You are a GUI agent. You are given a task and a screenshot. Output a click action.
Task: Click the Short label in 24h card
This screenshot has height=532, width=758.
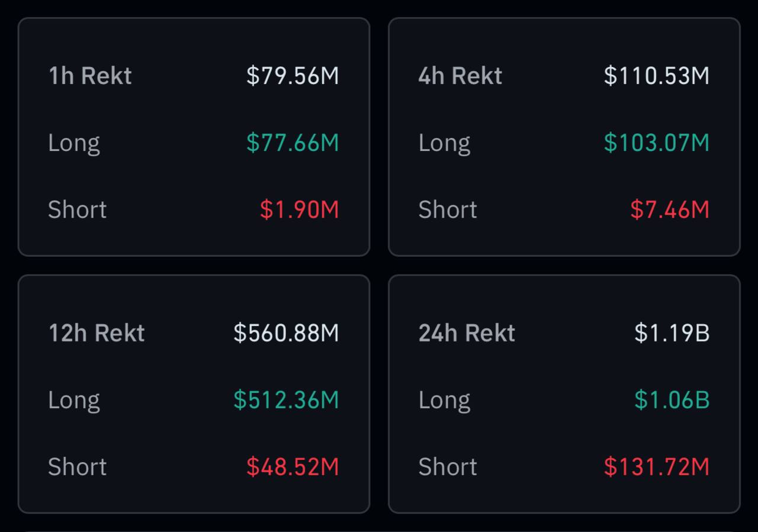point(448,467)
